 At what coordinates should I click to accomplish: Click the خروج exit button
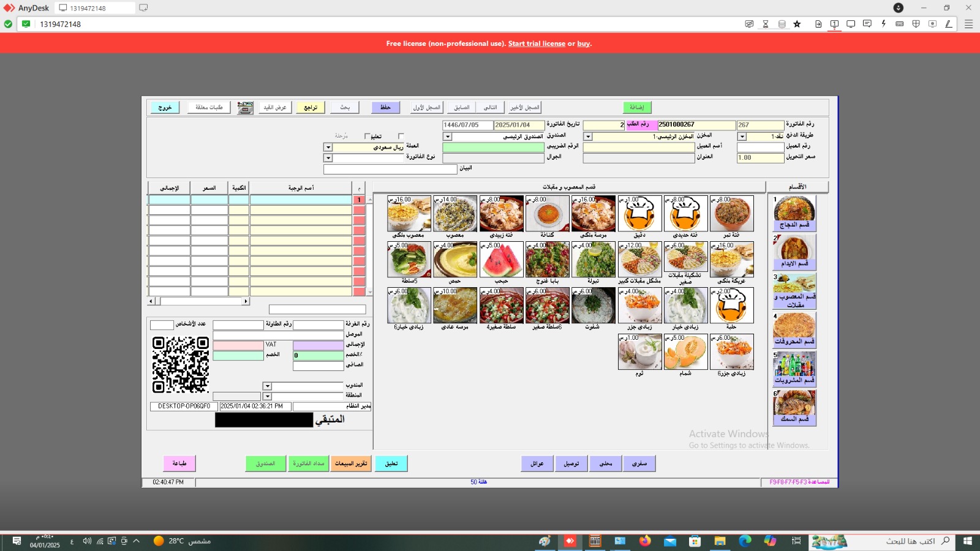click(x=165, y=108)
